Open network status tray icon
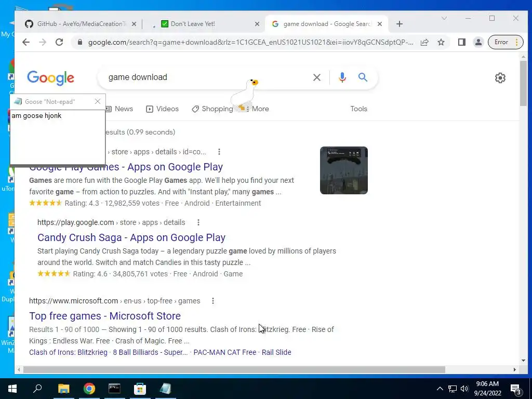 453,389
